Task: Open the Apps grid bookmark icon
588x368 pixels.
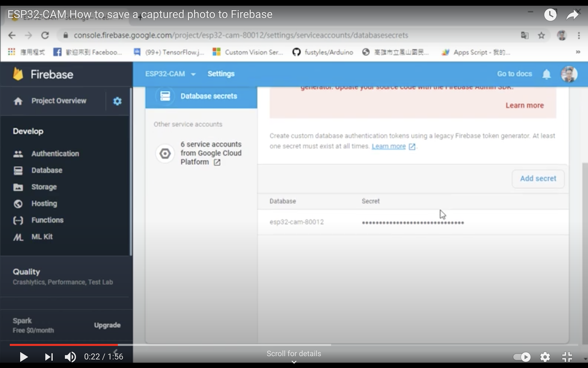Action: click(11, 52)
